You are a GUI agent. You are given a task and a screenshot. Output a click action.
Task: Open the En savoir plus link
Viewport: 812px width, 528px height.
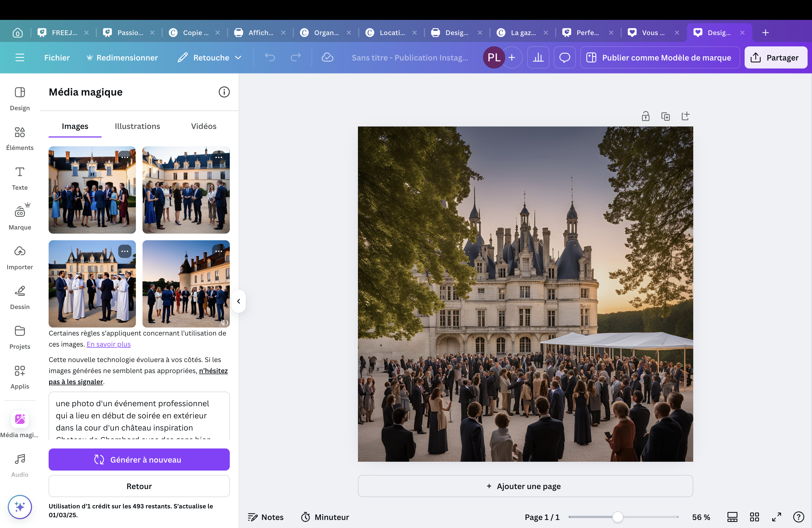(109, 344)
